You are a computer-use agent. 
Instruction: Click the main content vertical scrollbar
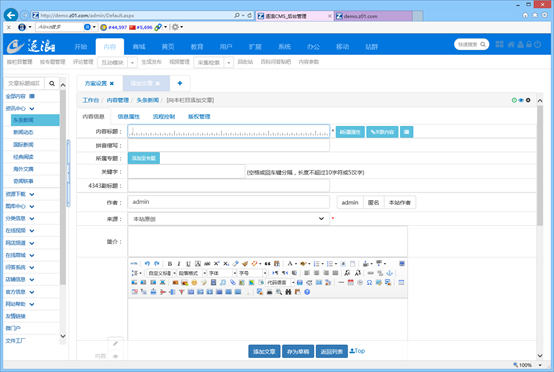pos(540,166)
